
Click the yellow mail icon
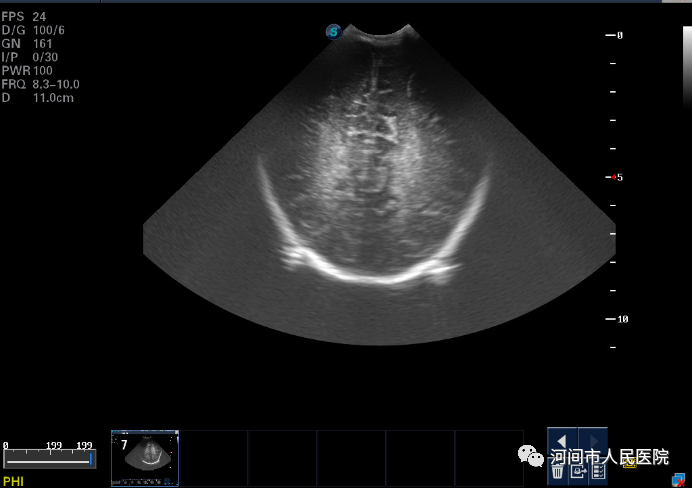coord(630,464)
